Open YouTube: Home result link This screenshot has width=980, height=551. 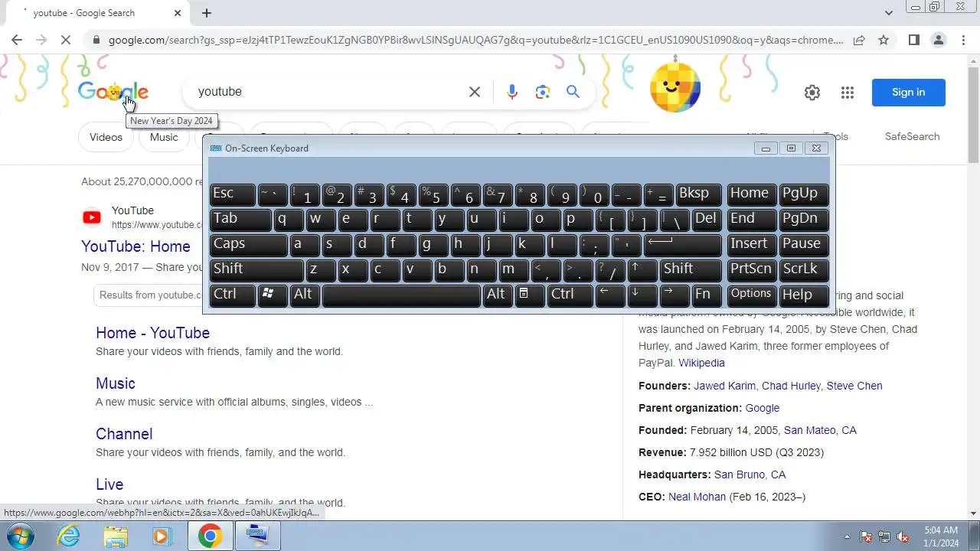click(136, 246)
